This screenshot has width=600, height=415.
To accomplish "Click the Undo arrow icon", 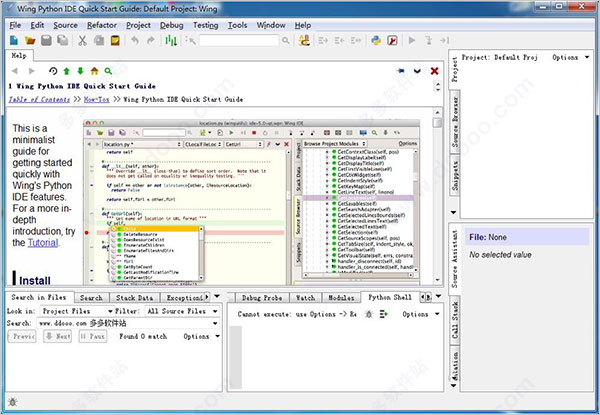I will click(x=135, y=40).
